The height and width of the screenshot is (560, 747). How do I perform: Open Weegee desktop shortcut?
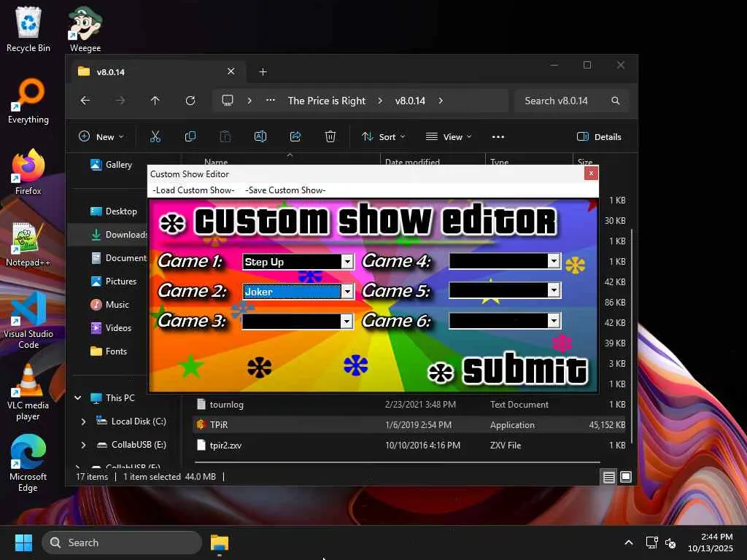click(x=85, y=29)
